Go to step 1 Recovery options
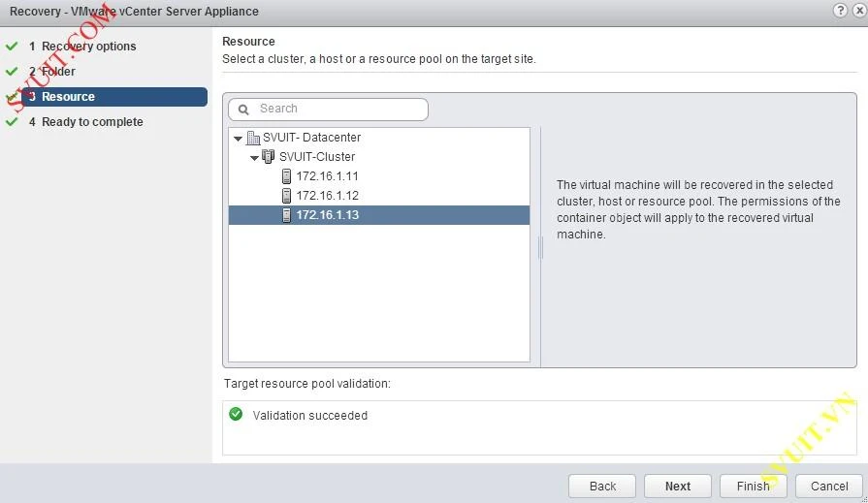868x503 pixels. (82, 46)
